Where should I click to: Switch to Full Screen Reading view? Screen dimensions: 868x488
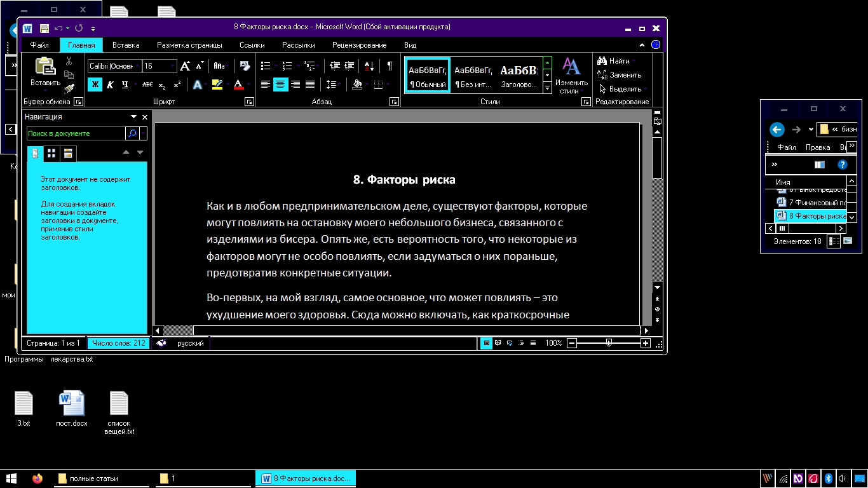(498, 343)
